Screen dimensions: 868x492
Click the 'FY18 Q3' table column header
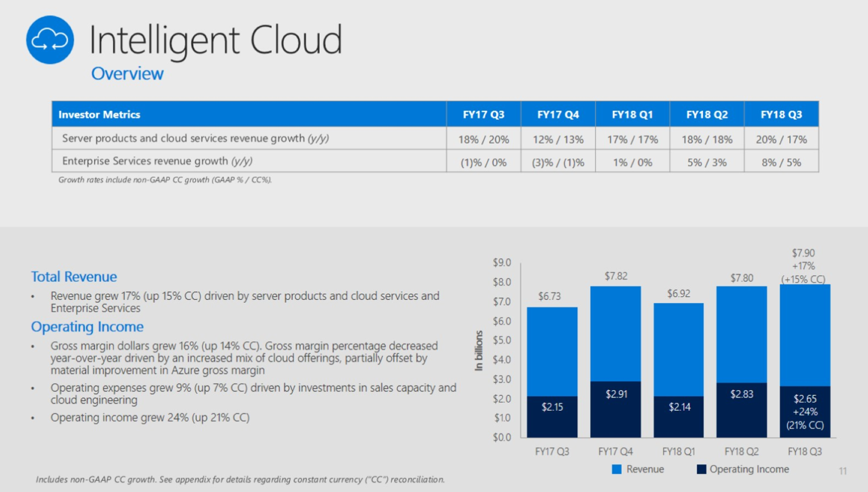point(781,114)
